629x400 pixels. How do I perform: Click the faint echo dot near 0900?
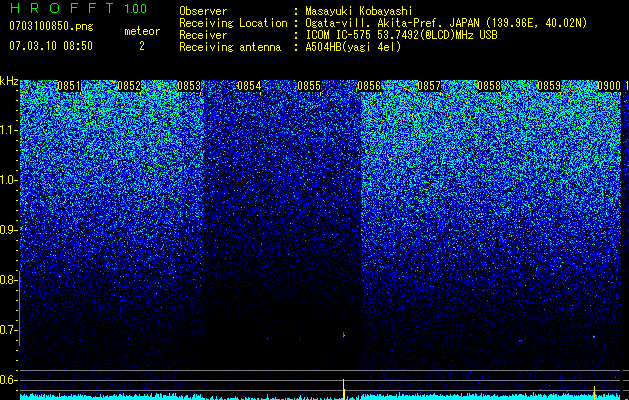click(x=594, y=337)
